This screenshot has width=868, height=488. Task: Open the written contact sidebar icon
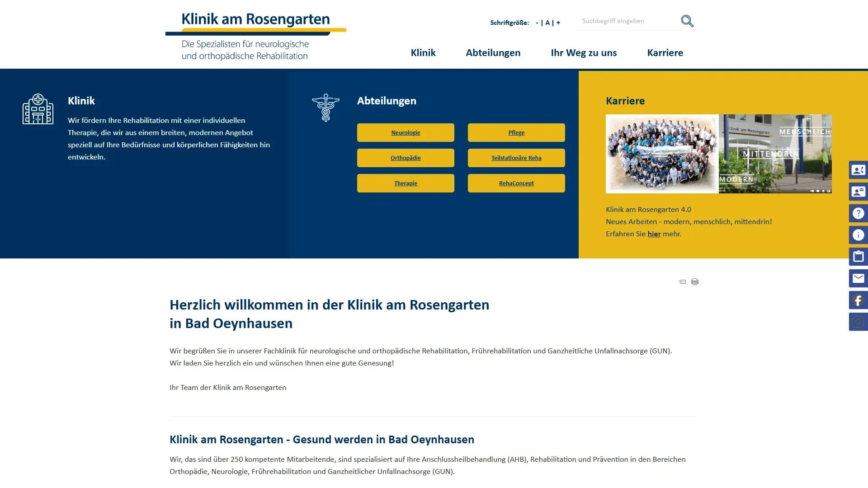click(x=858, y=191)
